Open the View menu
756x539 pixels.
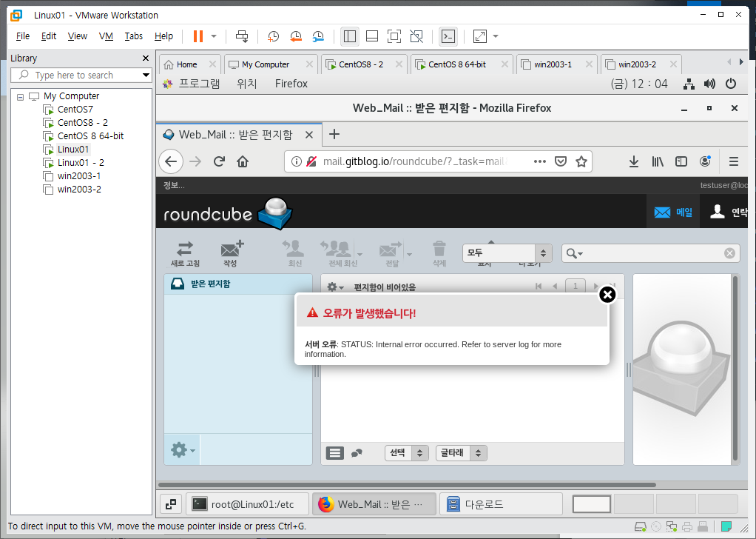77,36
